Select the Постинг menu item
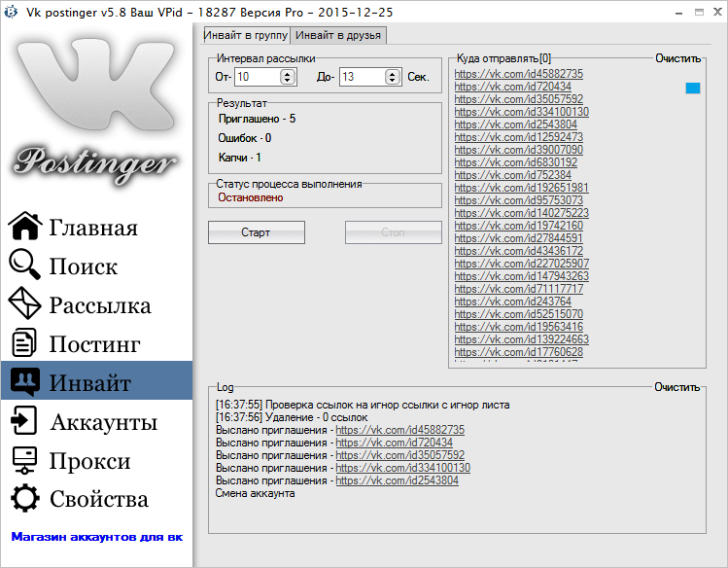 click(94, 344)
